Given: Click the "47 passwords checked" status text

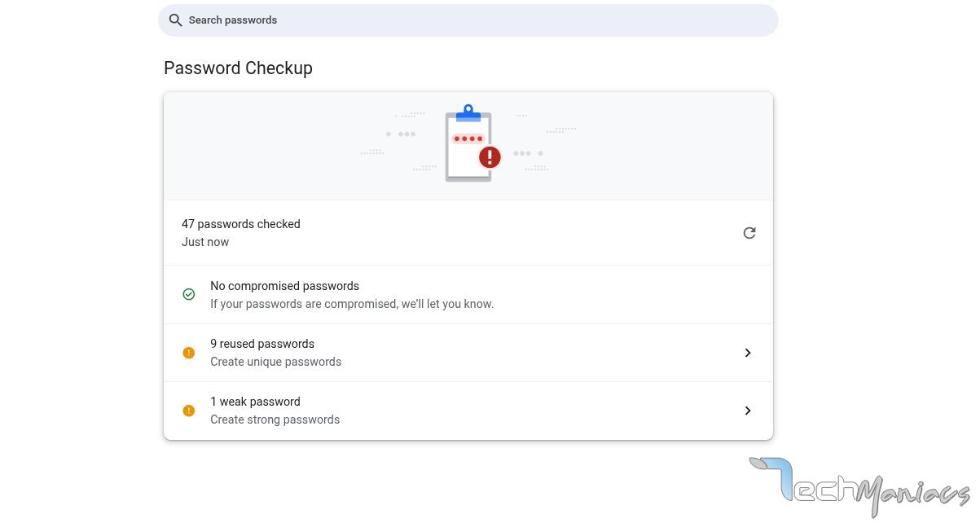Looking at the screenshot, I should [x=240, y=224].
